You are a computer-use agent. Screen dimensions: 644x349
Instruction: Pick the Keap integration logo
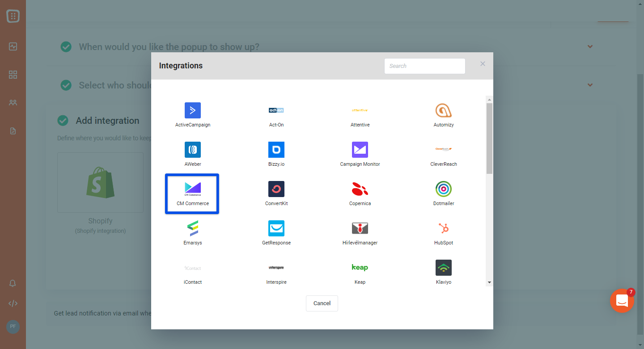[x=360, y=268]
